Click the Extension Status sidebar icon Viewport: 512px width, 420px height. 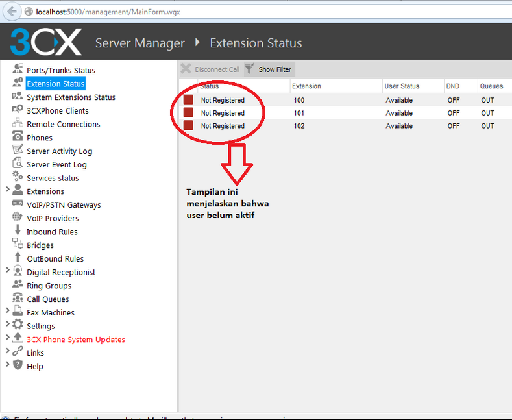pyautogui.click(x=18, y=82)
